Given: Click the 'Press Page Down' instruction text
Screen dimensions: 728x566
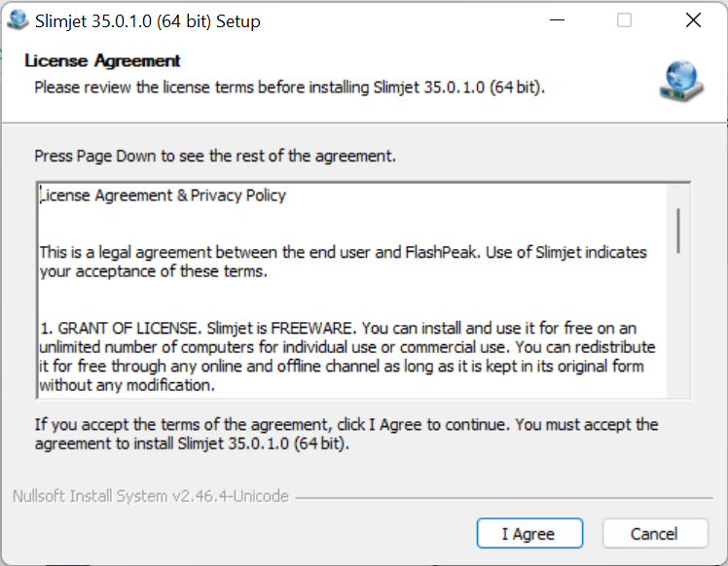Looking at the screenshot, I should pyautogui.click(x=215, y=156).
